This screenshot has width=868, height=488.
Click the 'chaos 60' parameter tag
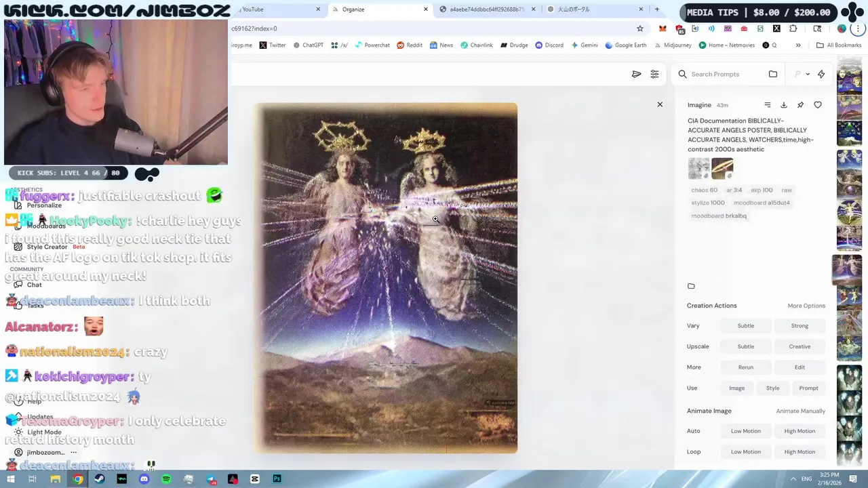pyautogui.click(x=704, y=190)
